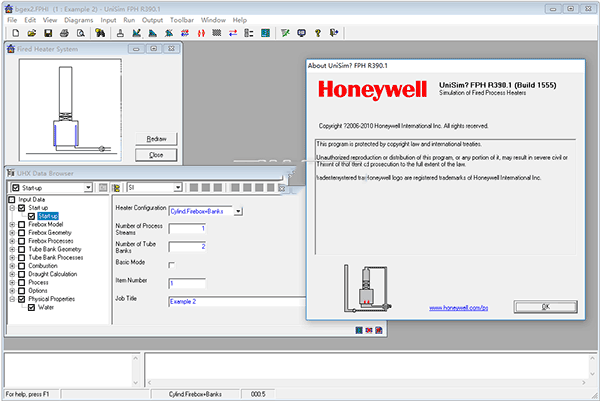Screen dimensions: 600x401
Task: Click the fired heater diagram thumbnail
Action: (x=70, y=110)
